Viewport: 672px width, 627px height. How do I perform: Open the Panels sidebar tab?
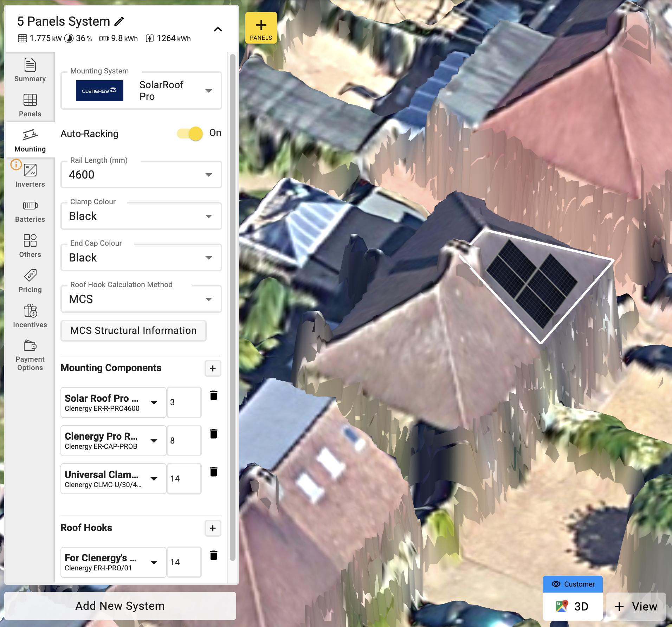(x=30, y=105)
